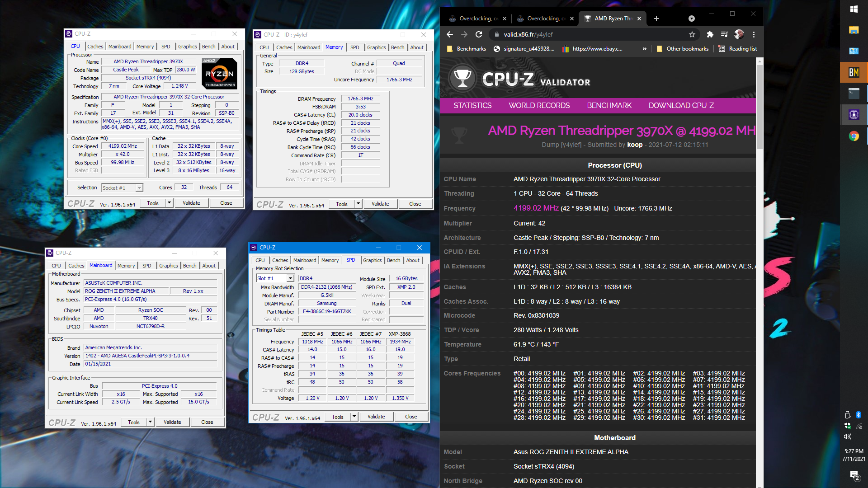Click the 4199.02 MHz frequency value
The width and height of the screenshot is (868, 488).
click(x=536, y=208)
